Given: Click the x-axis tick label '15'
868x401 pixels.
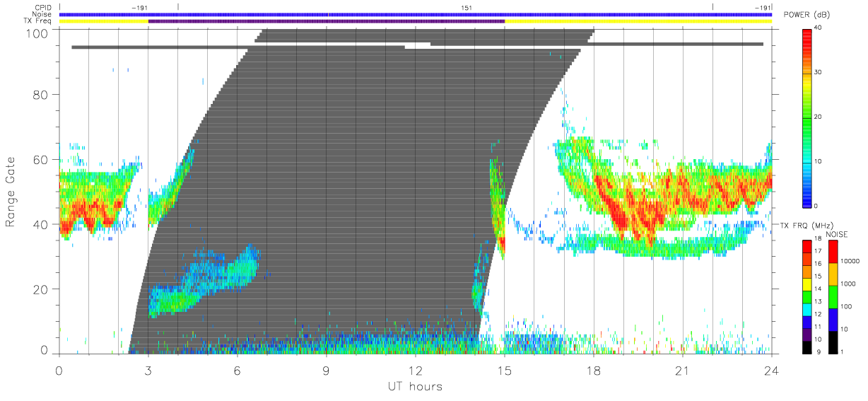Looking at the screenshot, I should point(504,371).
